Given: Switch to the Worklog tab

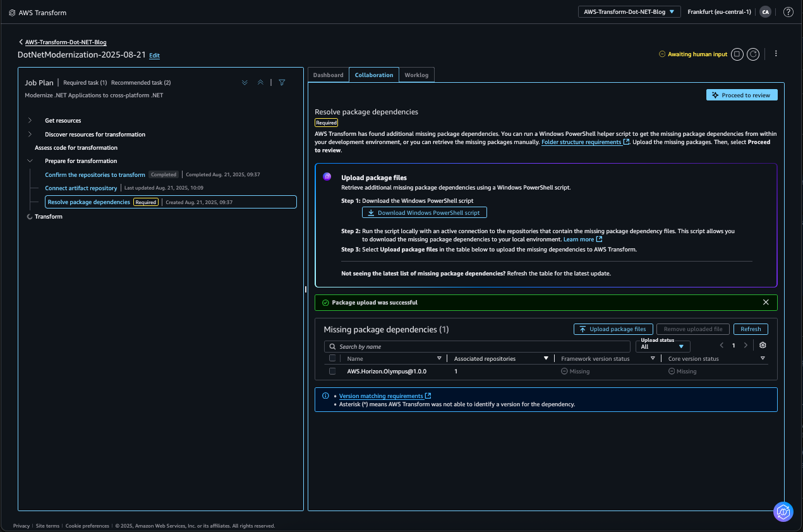Looking at the screenshot, I should click(416, 74).
